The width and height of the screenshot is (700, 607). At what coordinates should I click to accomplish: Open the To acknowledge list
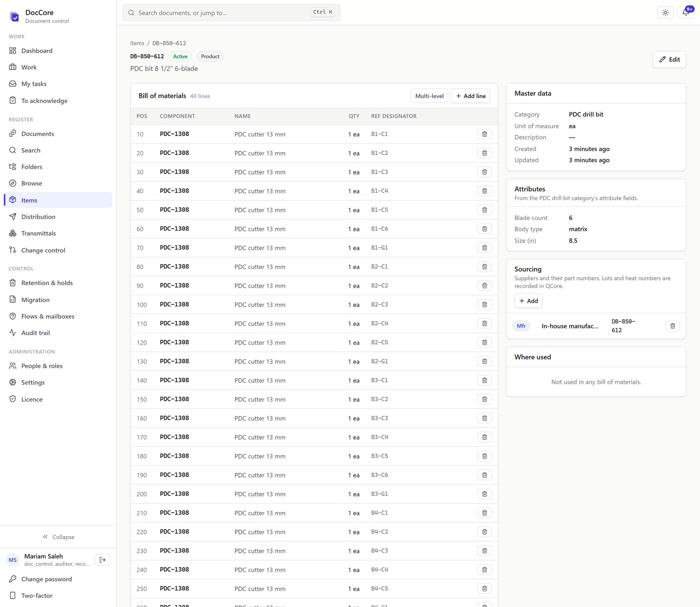[x=58, y=101]
